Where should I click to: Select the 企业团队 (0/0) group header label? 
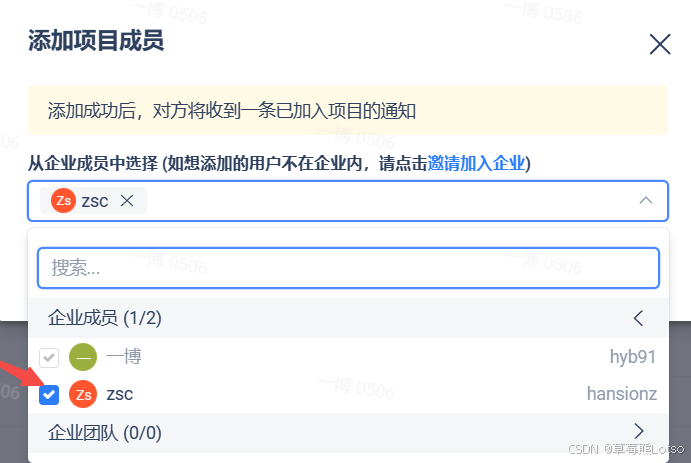pyautogui.click(x=105, y=432)
